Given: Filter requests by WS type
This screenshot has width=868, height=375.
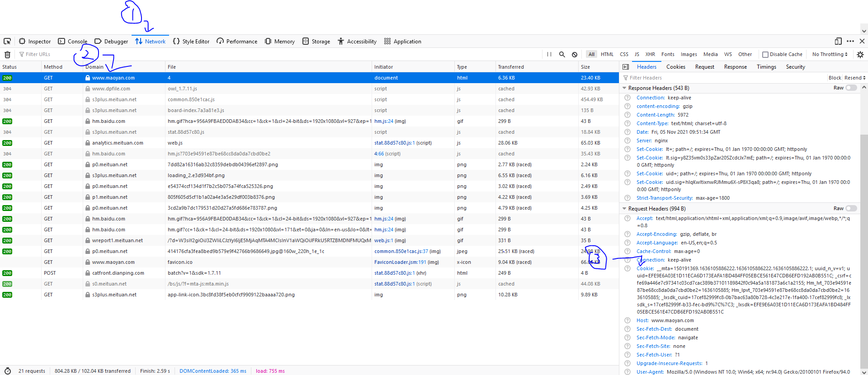Looking at the screenshot, I should click(x=728, y=54).
